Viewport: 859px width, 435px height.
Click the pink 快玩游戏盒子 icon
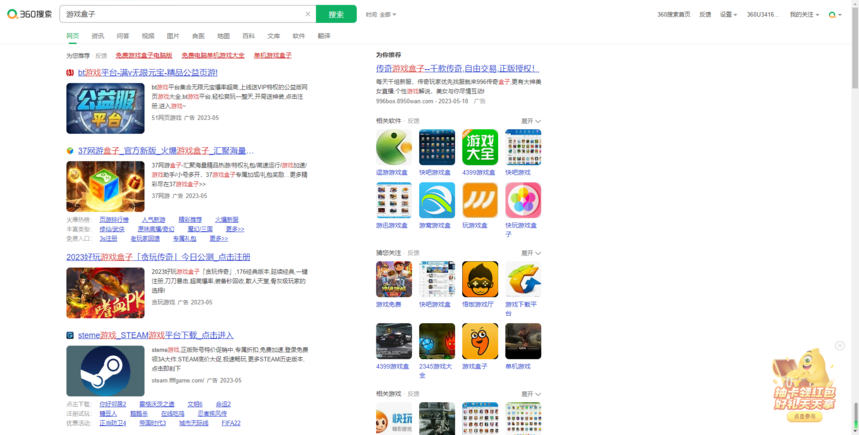tap(523, 201)
